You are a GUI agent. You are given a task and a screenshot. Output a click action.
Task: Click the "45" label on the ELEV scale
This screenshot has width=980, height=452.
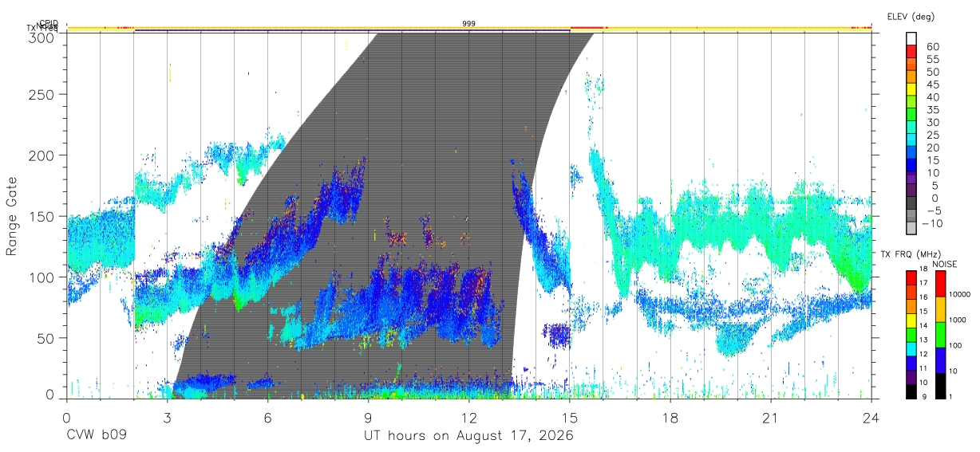pos(931,85)
